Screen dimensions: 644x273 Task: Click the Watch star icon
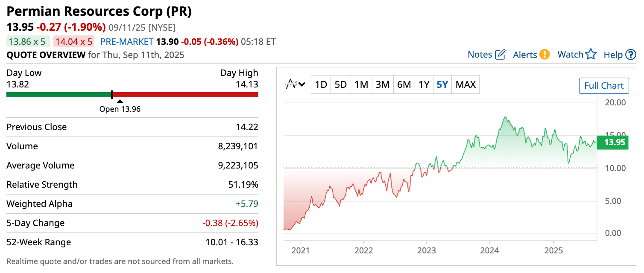click(x=591, y=55)
